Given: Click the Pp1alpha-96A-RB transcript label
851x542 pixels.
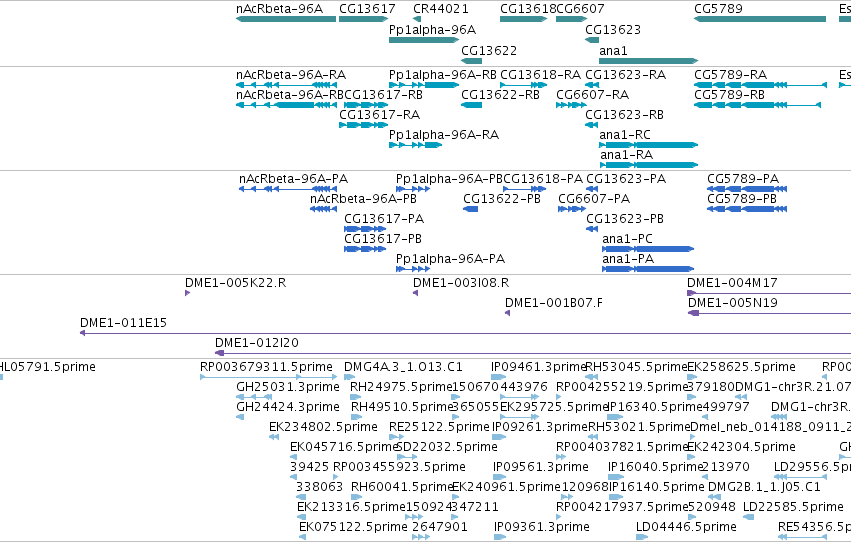Looking at the screenshot, I should (x=442, y=75).
